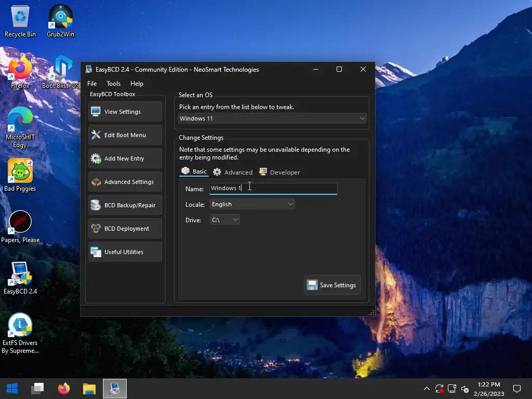Click the muted volume tray icon
Viewport: 532px width, 399px height.
[x=465, y=389]
